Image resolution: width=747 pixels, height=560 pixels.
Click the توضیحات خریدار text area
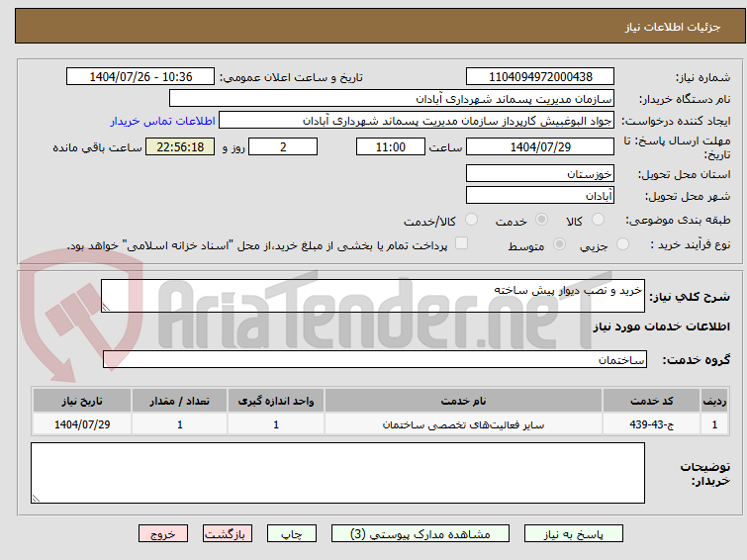(x=337, y=473)
